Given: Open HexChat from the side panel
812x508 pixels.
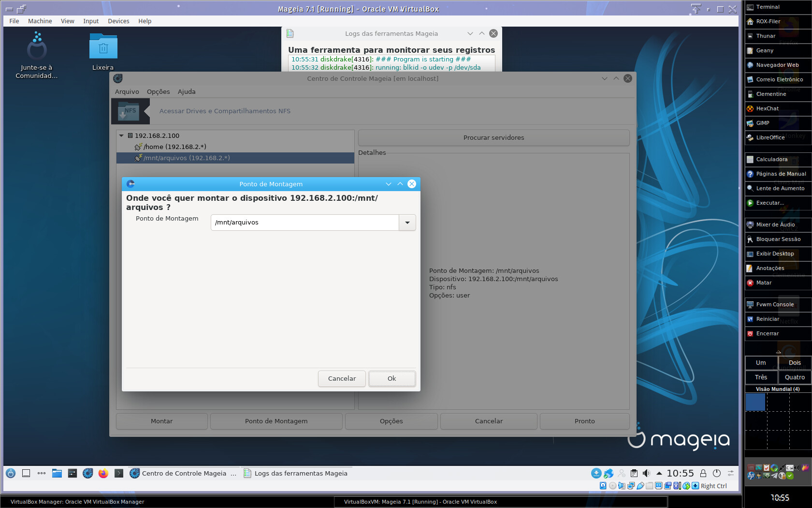Looking at the screenshot, I should [x=767, y=108].
